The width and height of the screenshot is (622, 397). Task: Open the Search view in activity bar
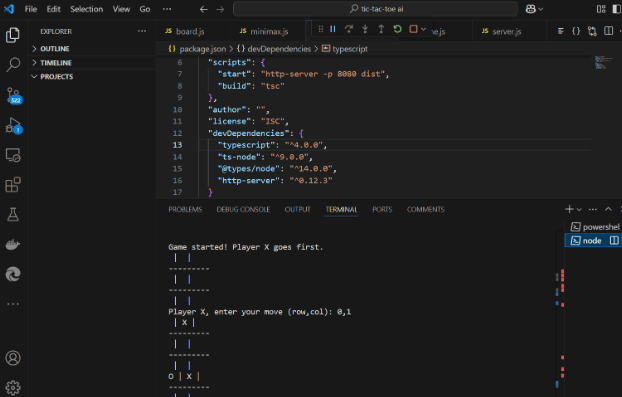point(13,64)
